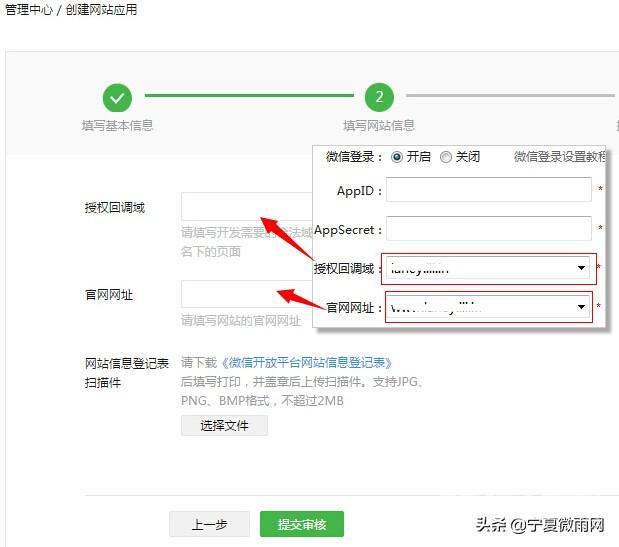
Task: Click the 管理中心 breadcrumb
Action: coord(29,10)
